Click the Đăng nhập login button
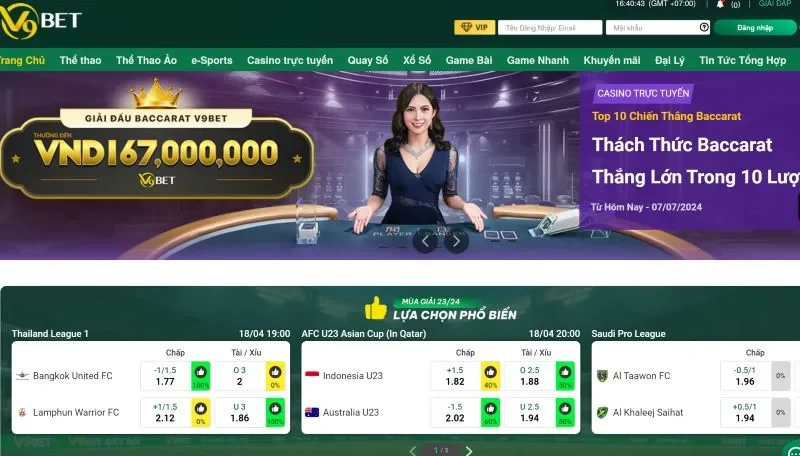The width and height of the screenshot is (800, 456). (x=755, y=28)
